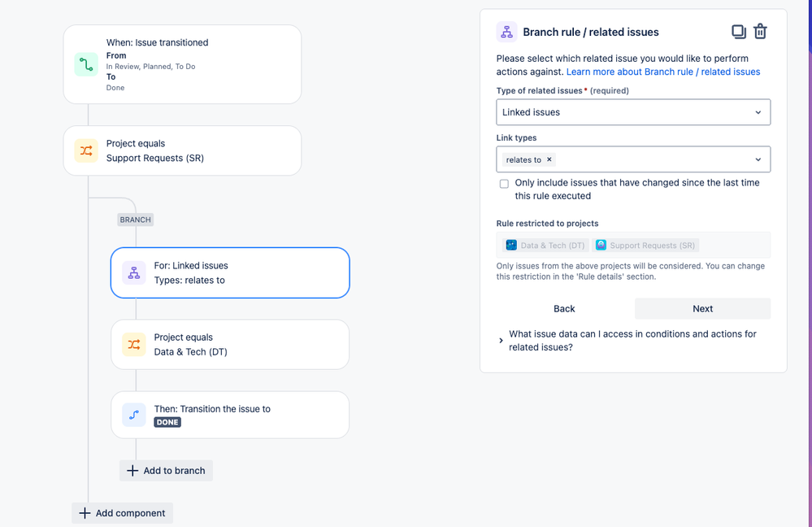Viewport: 812px width, 527px height.
Task: Click the Back button
Action: click(564, 308)
